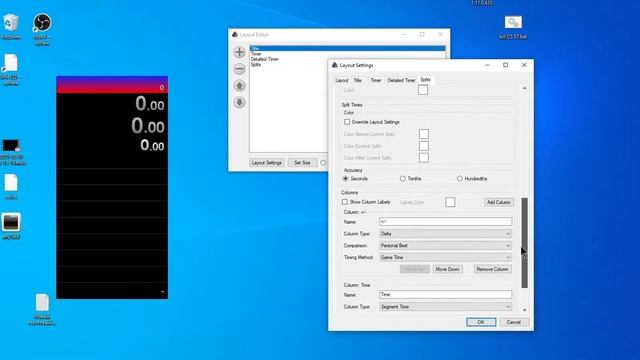Viewport: 640px width, 360px height.
Task: Click the settings panel scrollbar thumb
Action: coord(524,243)
